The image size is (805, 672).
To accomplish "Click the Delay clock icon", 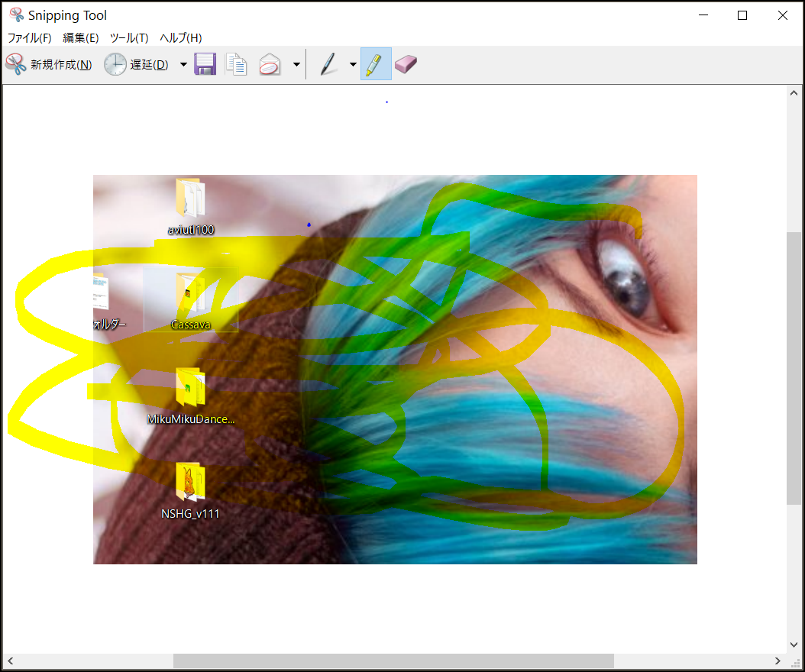I will (x=115, y=65).
